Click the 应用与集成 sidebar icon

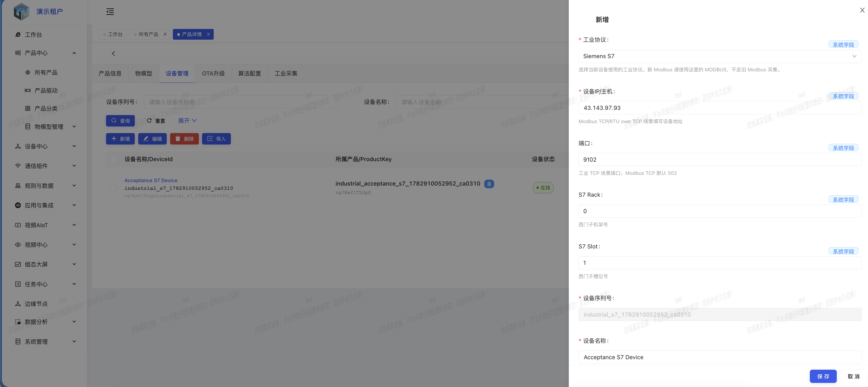coord(18,205)
